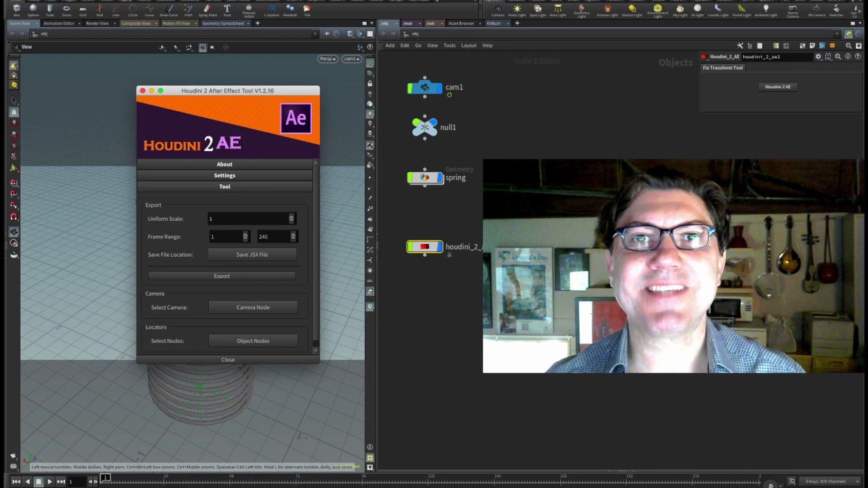868x488 pixels.
Task: Click the cam1 camera node icon
Action: 425,87
